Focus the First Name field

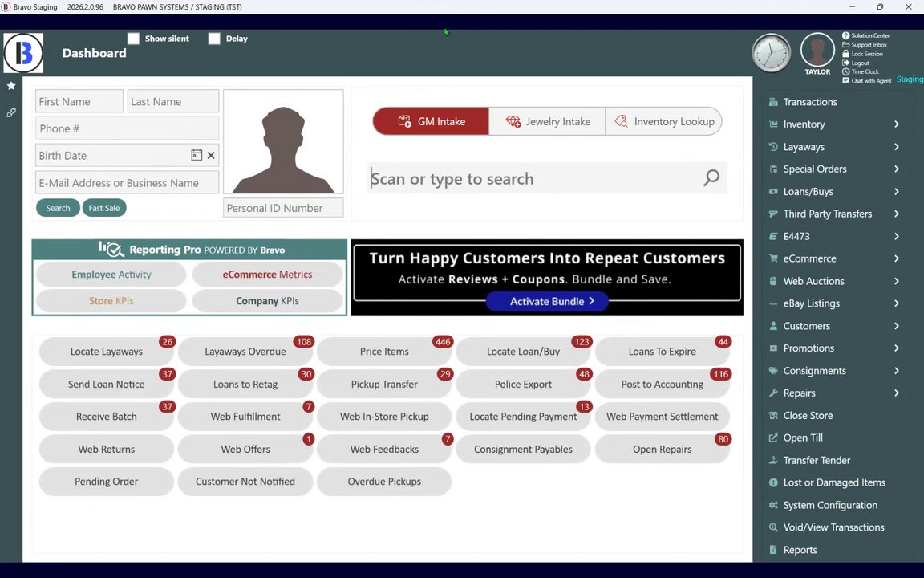79,101
